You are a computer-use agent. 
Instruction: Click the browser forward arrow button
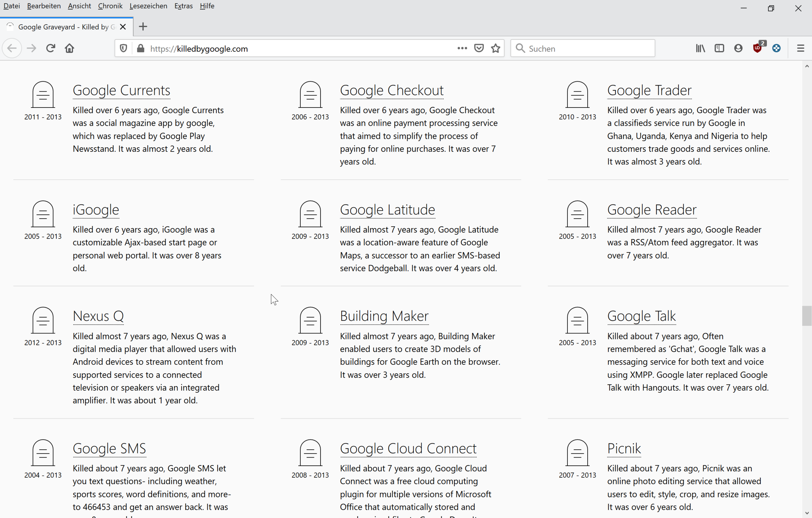point(32,48)
